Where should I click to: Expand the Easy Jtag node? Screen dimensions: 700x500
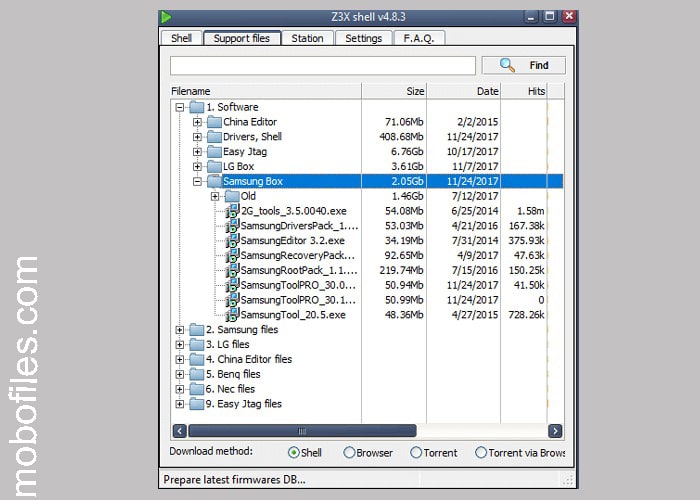pos(197,152)
